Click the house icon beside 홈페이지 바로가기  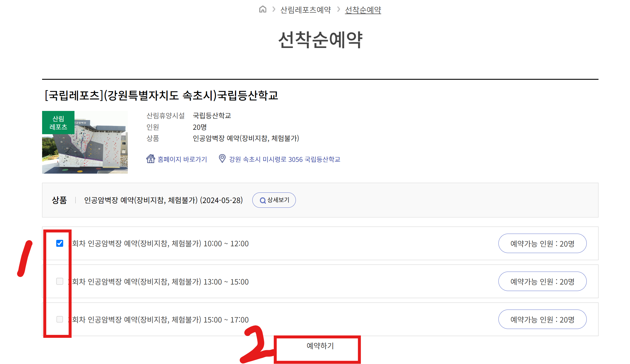point(150,159)
